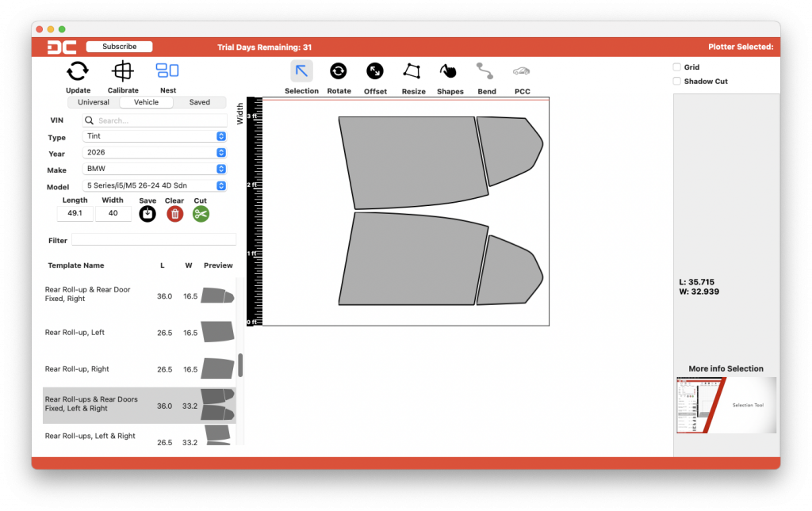Viewport: 812px width, 511px height.
Task: Open the Make dropdown showing BMW
Action: pos(155,169)
